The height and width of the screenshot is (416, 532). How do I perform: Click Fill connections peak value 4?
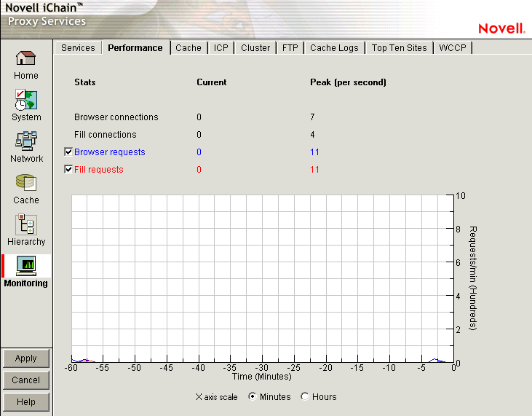[x=312, y=135]
